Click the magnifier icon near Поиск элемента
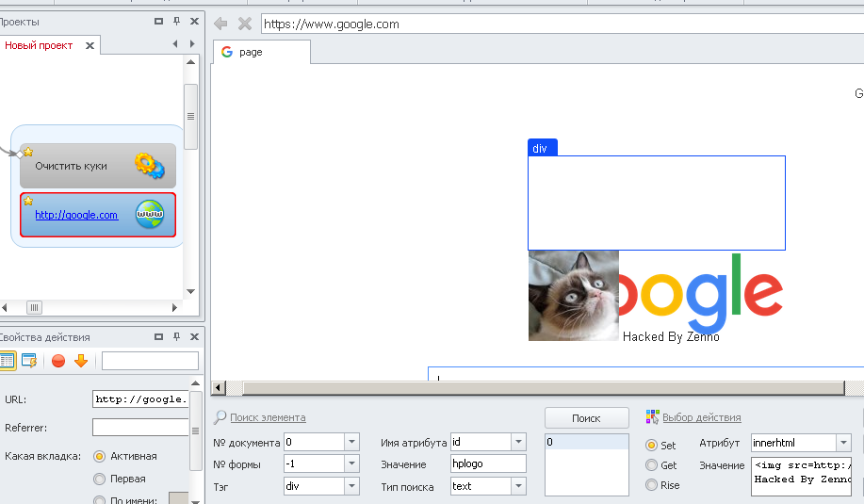 [x=220, y=417]
